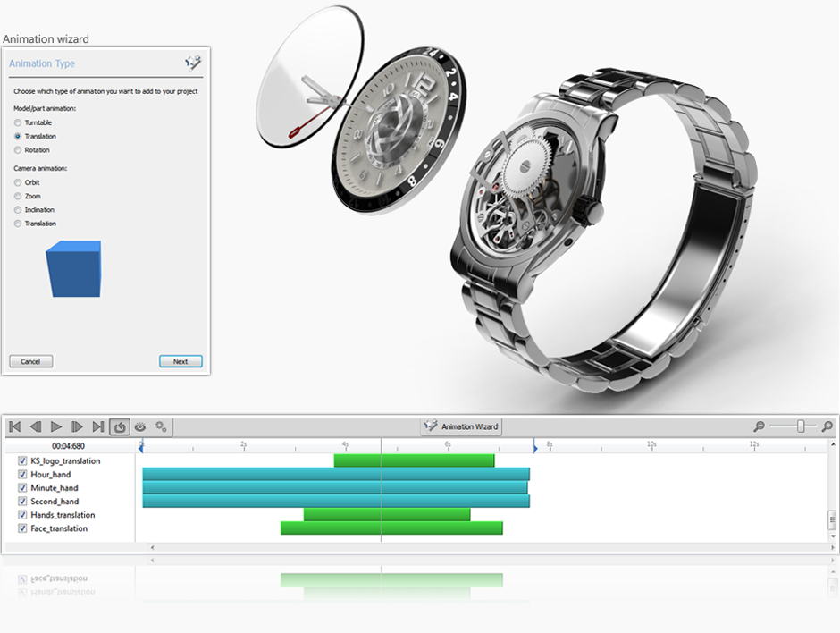Click the timeline zoom slider handle

click(801, 426)
